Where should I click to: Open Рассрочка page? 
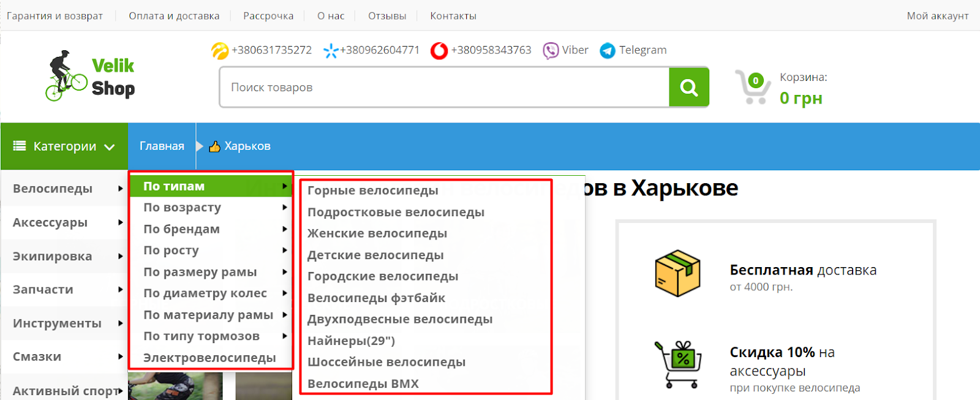point(268,16)
